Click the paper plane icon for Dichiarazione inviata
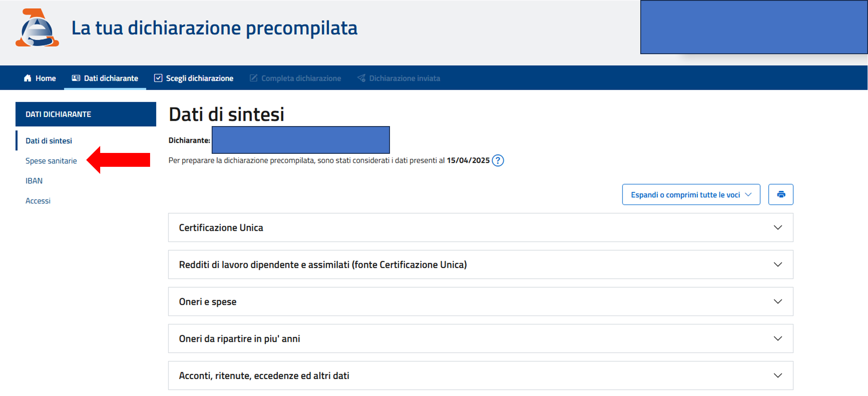 (361, 78)
